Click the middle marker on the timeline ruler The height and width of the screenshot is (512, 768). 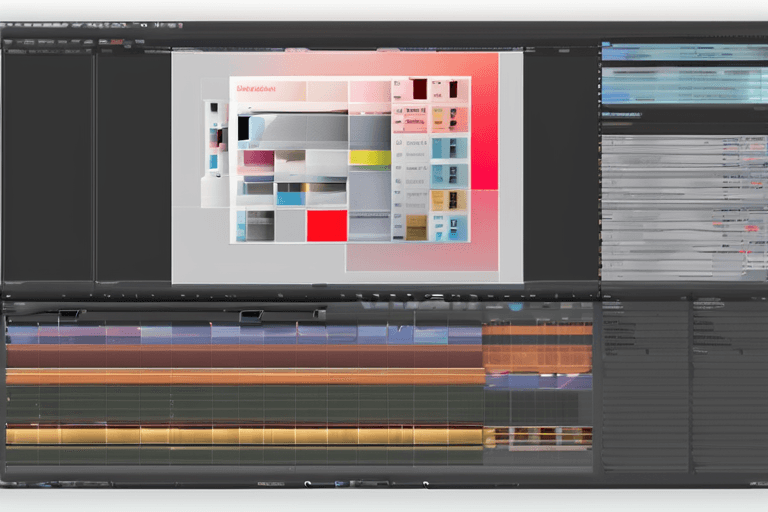click(x=250, y=316)
